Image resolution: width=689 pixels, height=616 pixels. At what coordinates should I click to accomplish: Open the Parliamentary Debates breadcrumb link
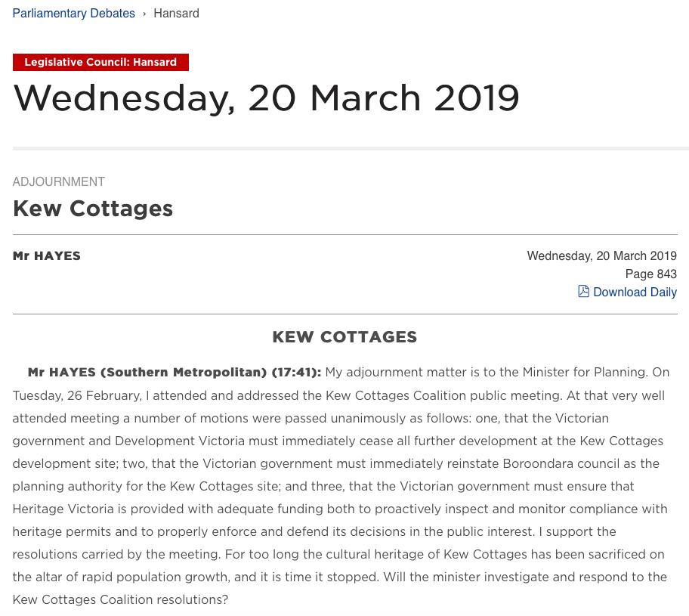point(73,13)
